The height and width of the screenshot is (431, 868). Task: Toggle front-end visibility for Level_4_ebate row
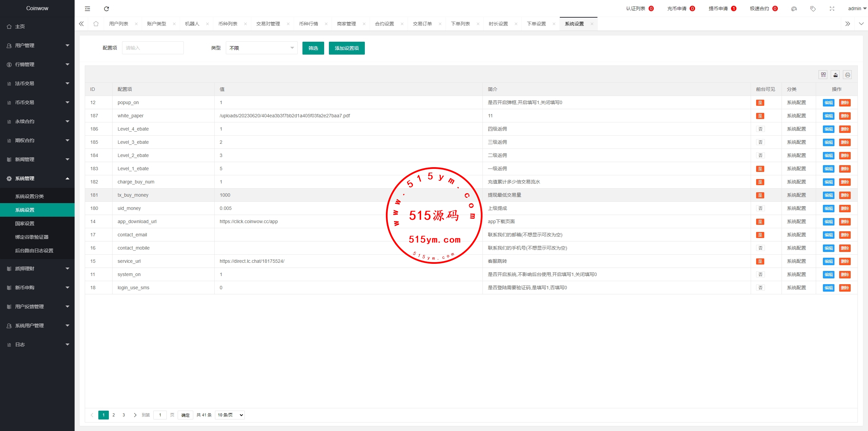coord(760,129)
